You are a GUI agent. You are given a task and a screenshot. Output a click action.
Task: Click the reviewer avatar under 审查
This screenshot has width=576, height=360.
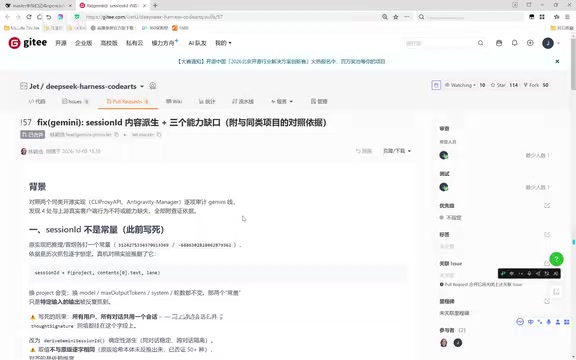[x=444, y=155]
